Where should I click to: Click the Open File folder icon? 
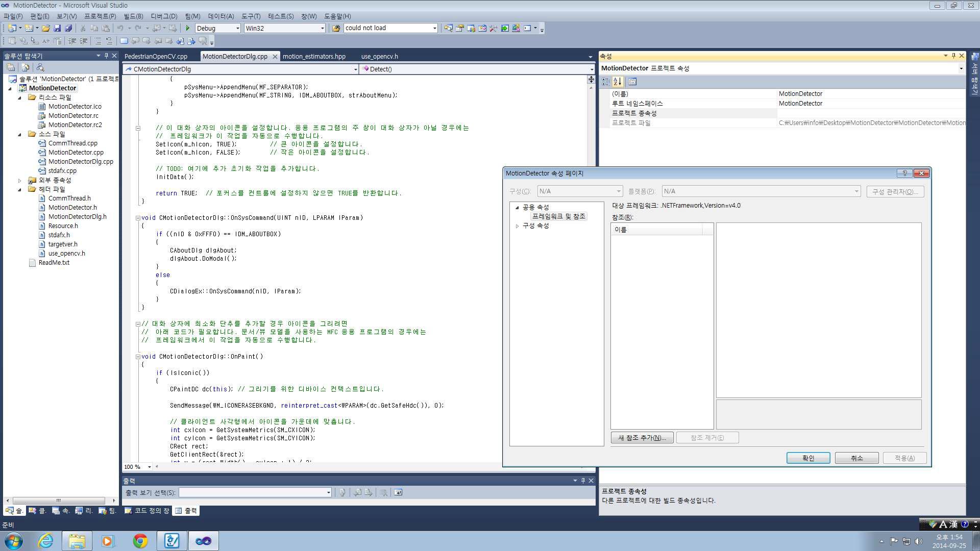46,29
